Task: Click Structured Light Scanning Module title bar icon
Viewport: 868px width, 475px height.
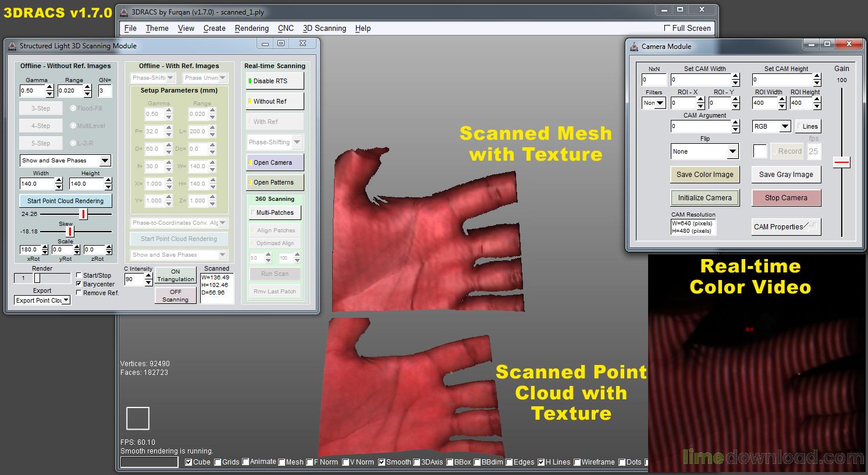Action: point(12,45)
